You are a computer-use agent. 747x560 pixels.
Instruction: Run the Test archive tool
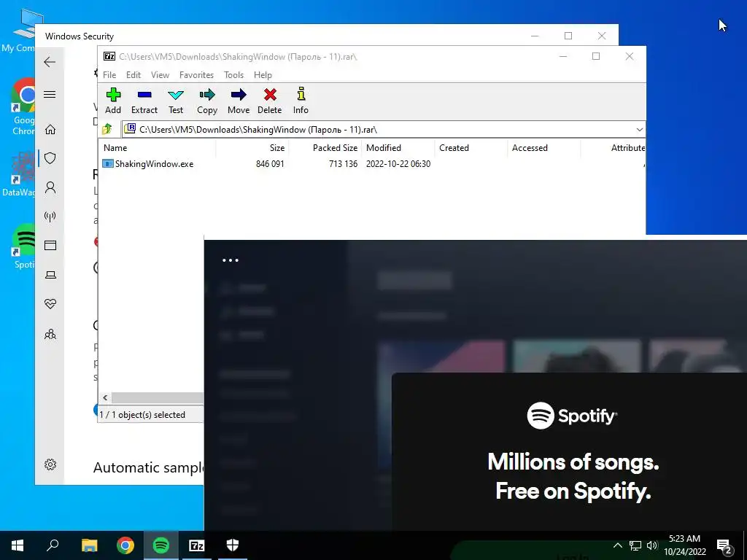pos(176,101)
